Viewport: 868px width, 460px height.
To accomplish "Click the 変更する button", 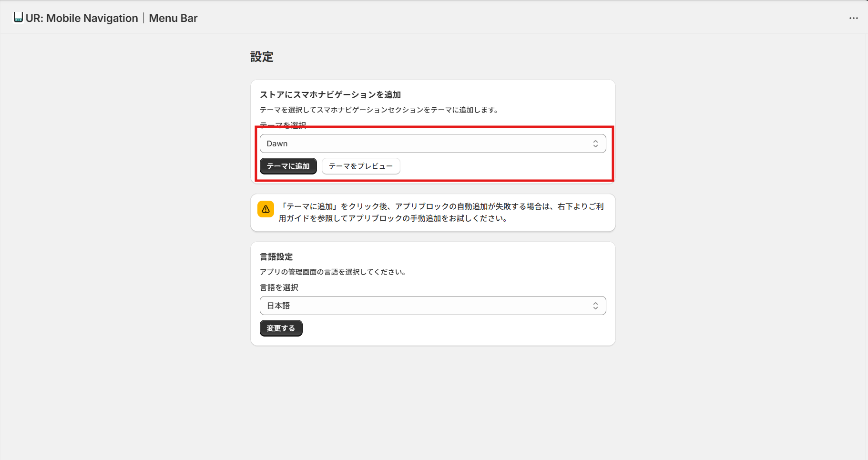I will point(281,328).
